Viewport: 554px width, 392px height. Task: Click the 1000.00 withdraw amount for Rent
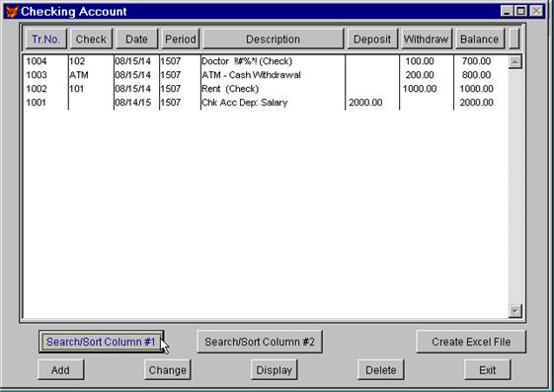[x=420, y=89]
